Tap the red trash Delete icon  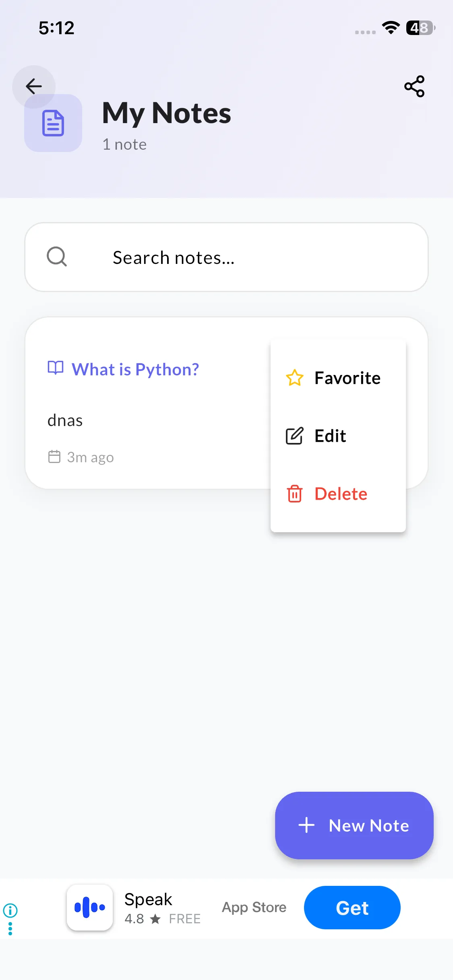[294, 494]
